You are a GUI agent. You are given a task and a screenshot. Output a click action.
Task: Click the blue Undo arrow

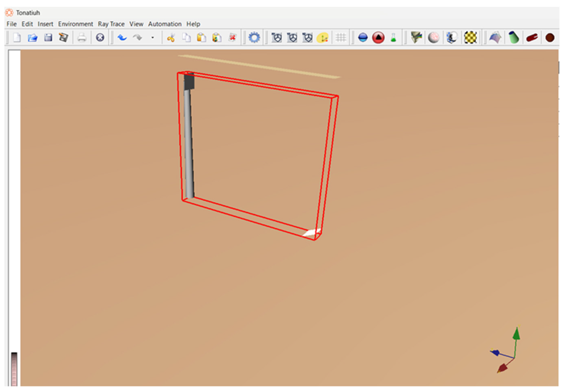[x=122, y=38]
